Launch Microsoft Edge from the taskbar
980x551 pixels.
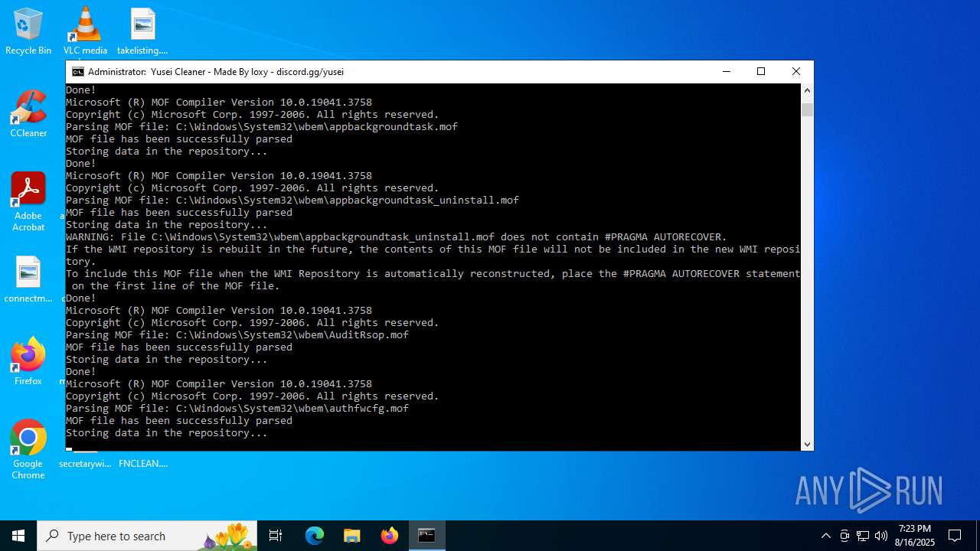point(315,536)
